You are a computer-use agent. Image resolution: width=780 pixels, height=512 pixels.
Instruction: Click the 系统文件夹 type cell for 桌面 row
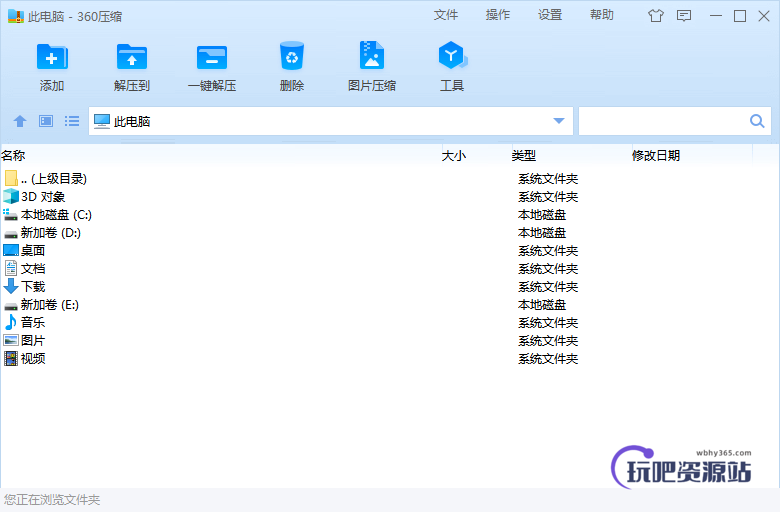pos(548,250)
